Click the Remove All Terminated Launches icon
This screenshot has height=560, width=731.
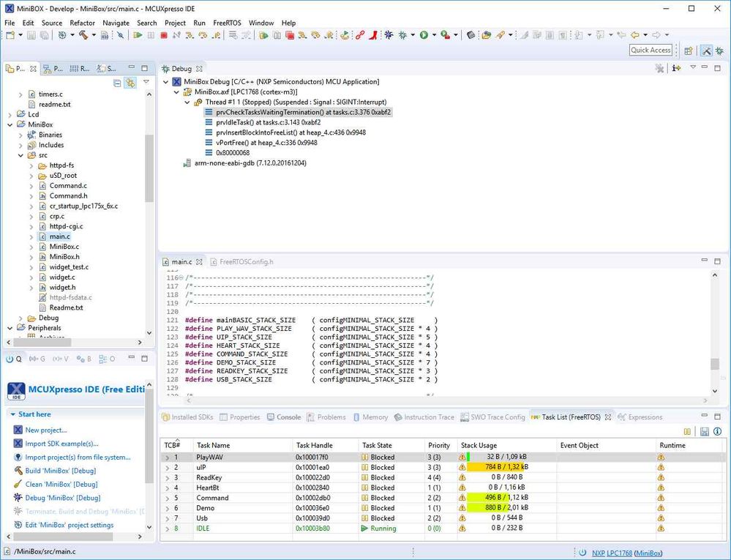(x=659, y=69)
